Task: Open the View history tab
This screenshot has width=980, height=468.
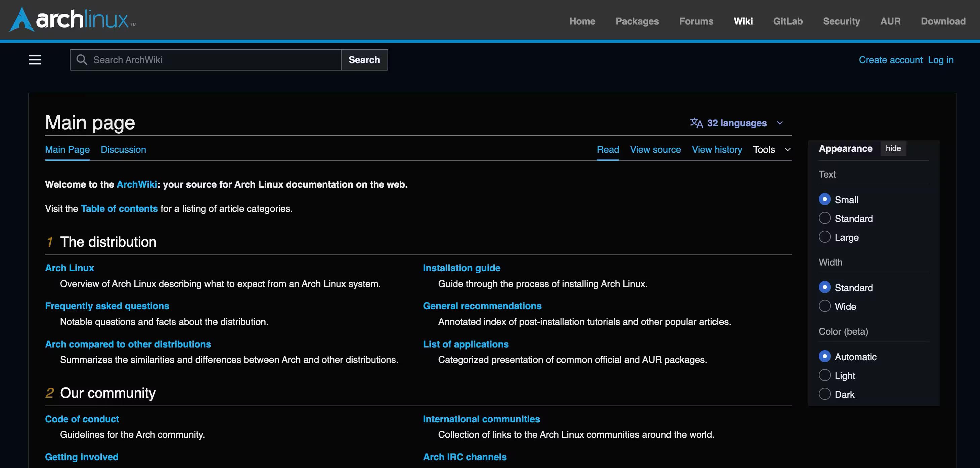Action: coord(717,149)
